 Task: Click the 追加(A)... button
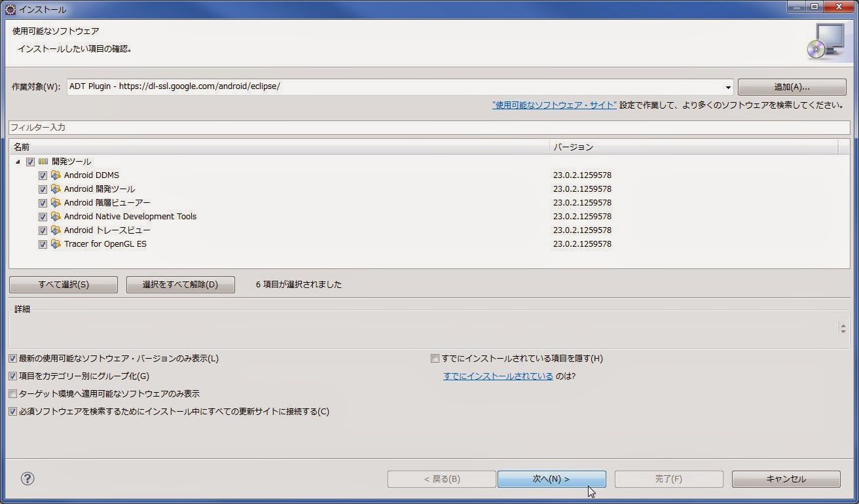click(792, 87)
